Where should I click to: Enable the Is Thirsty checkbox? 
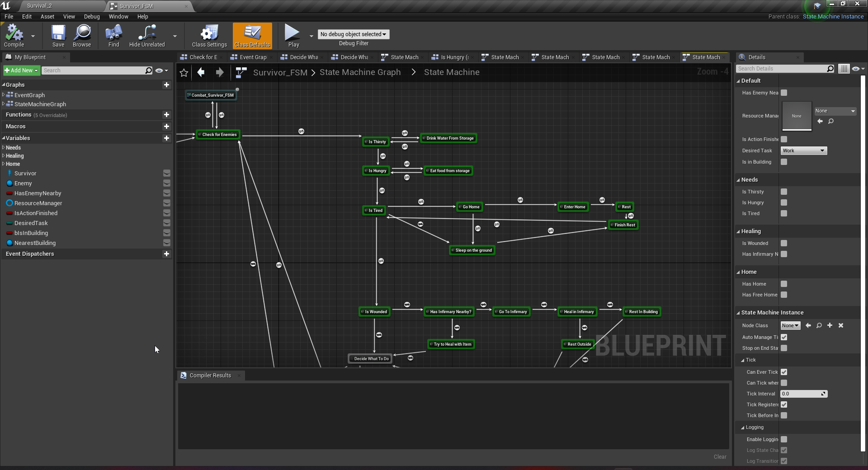pyautogui.click(x=784, y=192)
